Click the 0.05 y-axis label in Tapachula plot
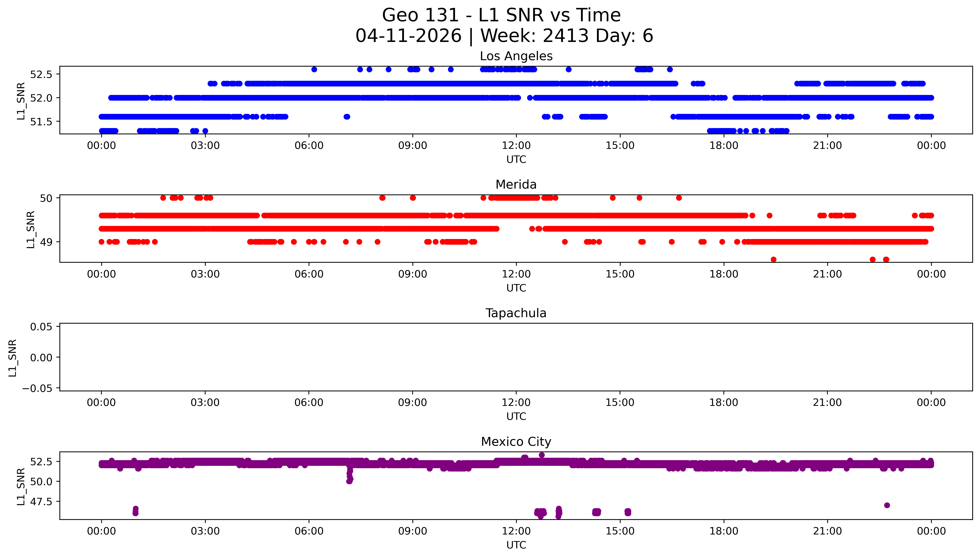This screenshot has width=980, height=558. click(41, 327)
